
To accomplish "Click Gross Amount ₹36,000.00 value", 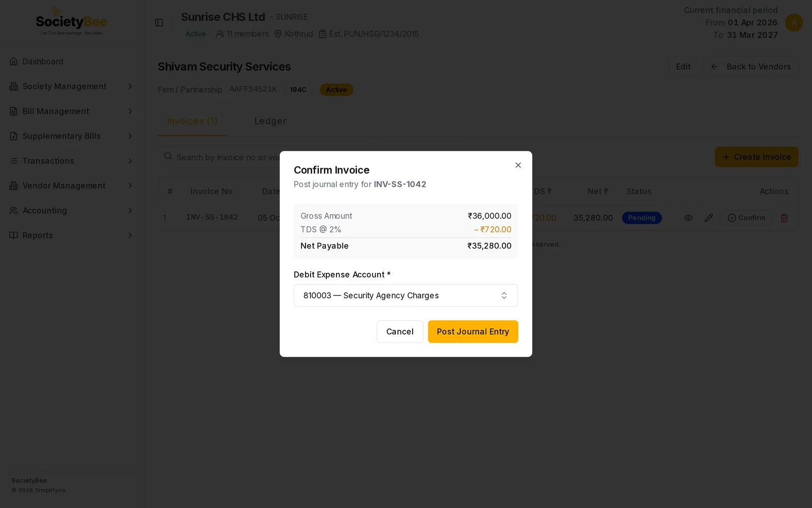I will pos(489,216).
